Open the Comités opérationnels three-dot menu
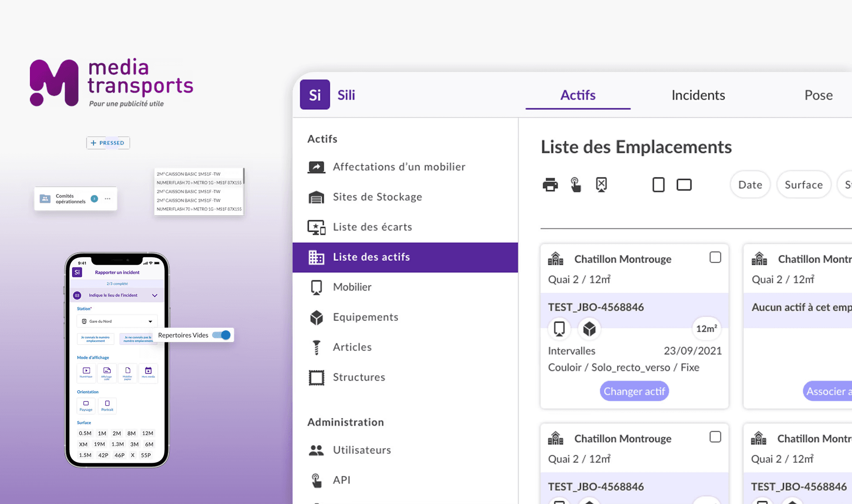Image resolution: width=852 pixels, height=504 pixels. 108,199
